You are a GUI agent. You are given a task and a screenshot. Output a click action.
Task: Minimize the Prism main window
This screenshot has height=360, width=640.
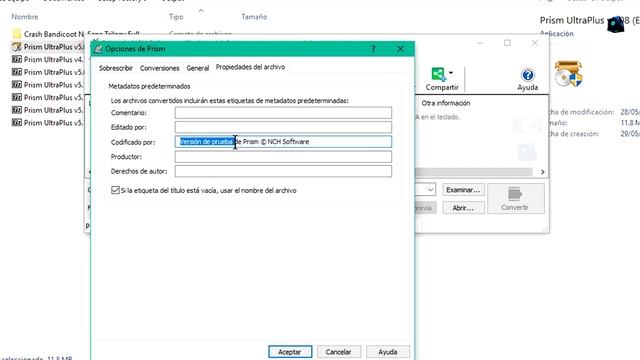(480, 43)
